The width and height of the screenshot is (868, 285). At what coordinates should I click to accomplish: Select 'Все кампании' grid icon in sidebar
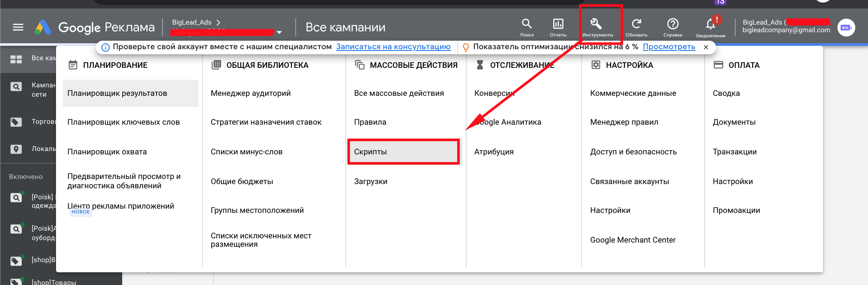point(16,59)
